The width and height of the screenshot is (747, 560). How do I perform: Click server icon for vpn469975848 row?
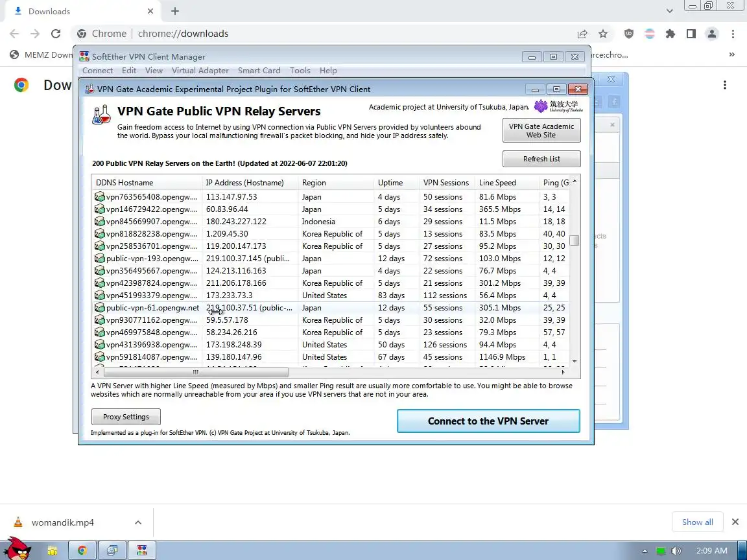pos(100,332)
